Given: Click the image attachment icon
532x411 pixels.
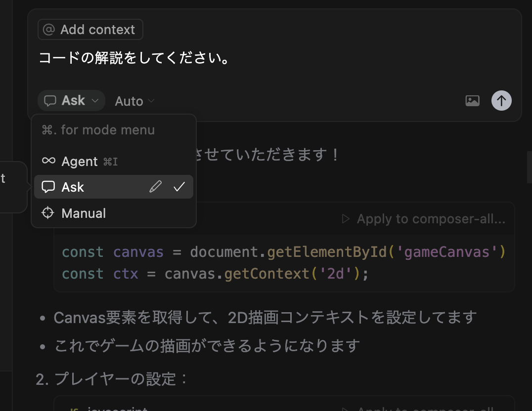Looking at the screenshot, I should (x=472, y=100).
